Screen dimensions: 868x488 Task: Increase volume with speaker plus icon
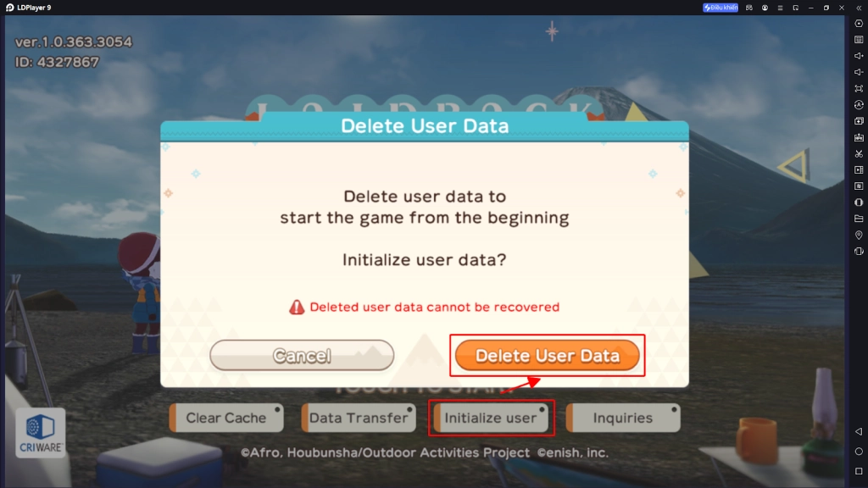(x=859, y=55)
